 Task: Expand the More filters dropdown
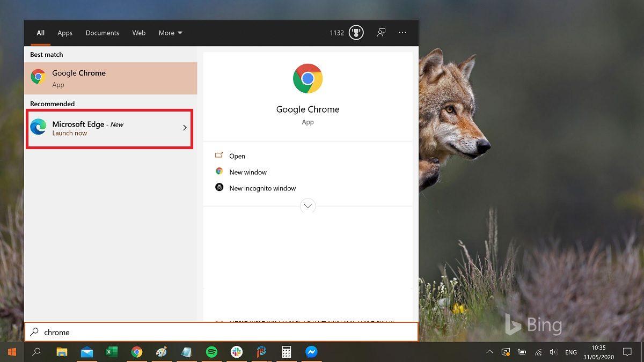170,33
